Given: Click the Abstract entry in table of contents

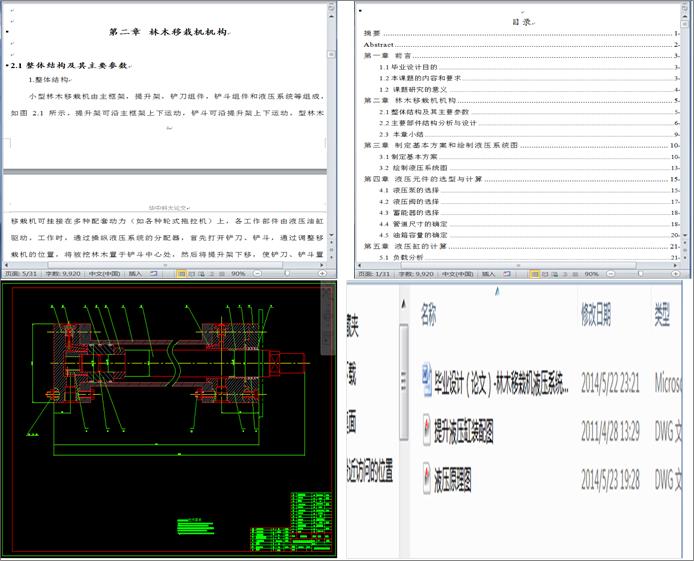Looking at the screenshot, I should click(x=521, y=45).
